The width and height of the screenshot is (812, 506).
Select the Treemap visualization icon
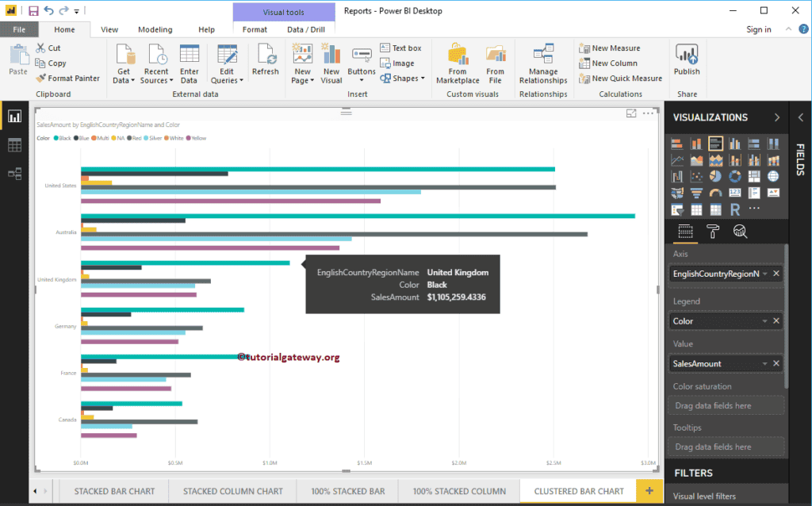coord(754,177)
